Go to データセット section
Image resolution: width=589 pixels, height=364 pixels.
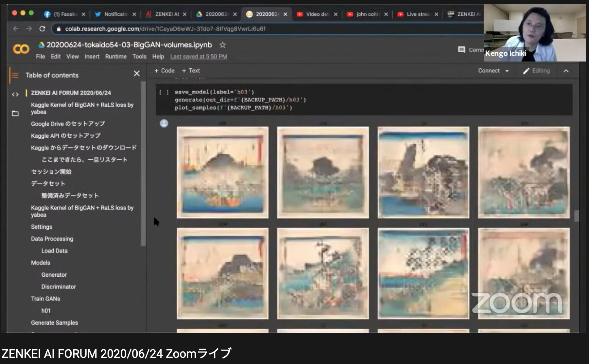point(48,183)
